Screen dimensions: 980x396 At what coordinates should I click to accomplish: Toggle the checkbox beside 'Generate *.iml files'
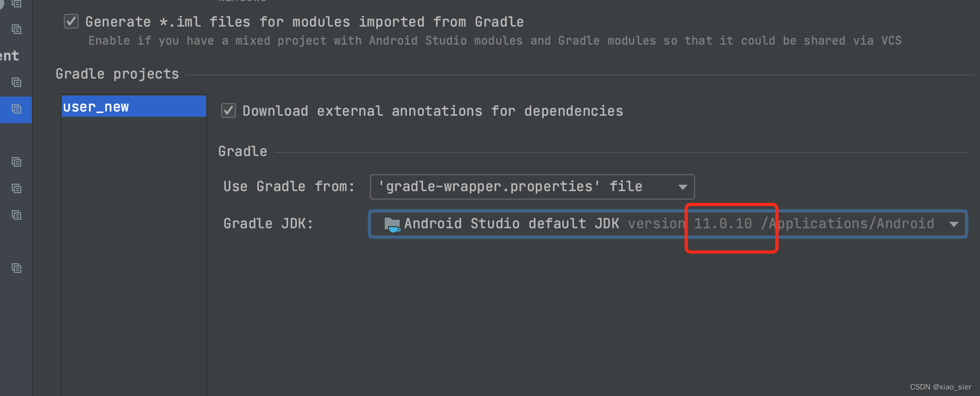pyautogui.click(x=71, y=21)
